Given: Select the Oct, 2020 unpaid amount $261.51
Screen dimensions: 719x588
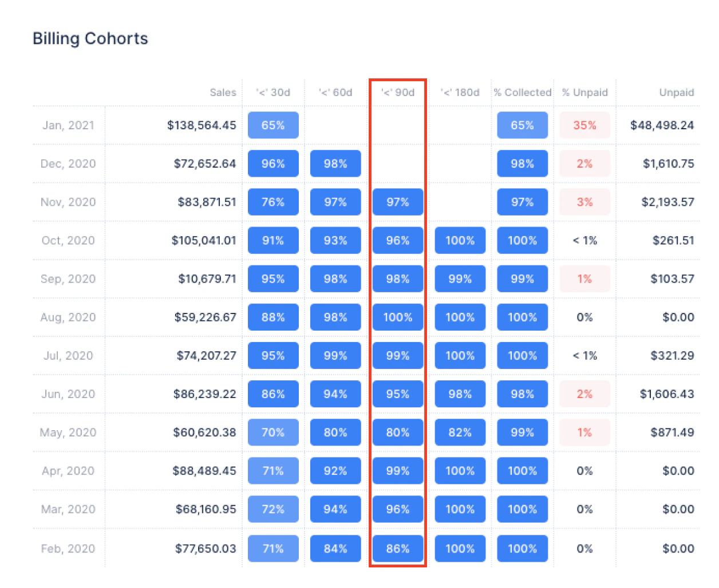Looking at the screenshot, I should 673,240.
